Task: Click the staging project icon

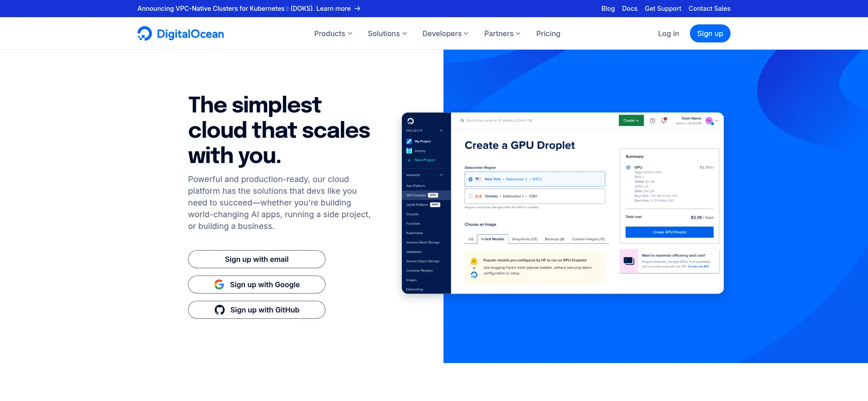Action: (x=409, y=151)
